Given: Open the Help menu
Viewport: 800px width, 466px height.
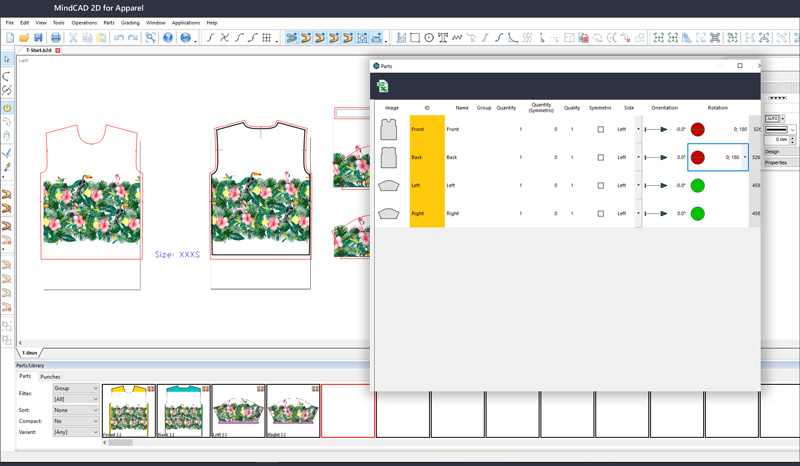Looking at the screenshot, I should tap(212, 23).
